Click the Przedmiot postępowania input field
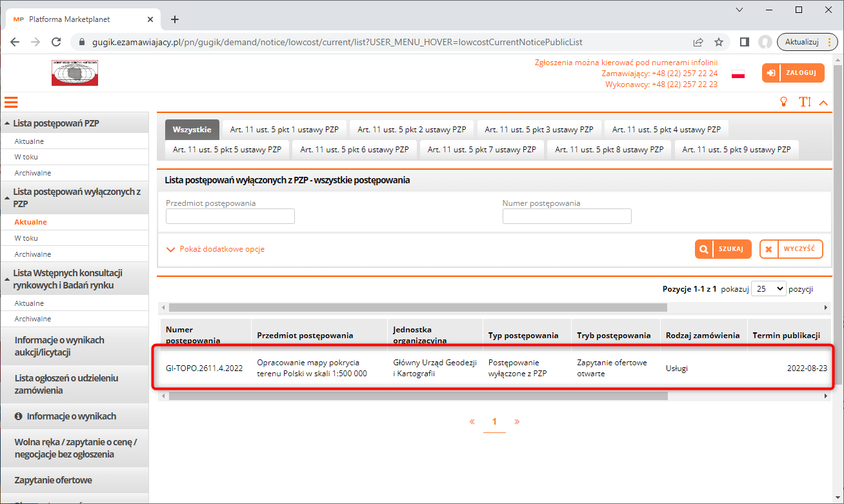Screen dimensions: 844x504 coord(230,216)
